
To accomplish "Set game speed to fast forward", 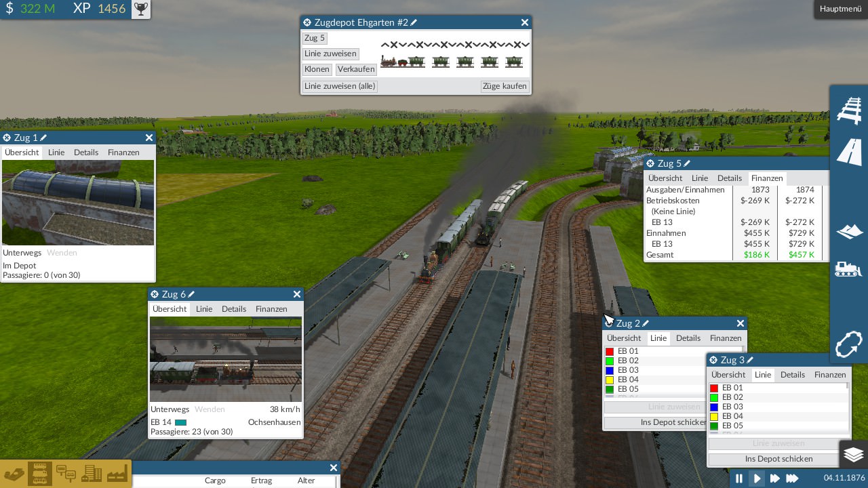I will [x=774, y=479].
